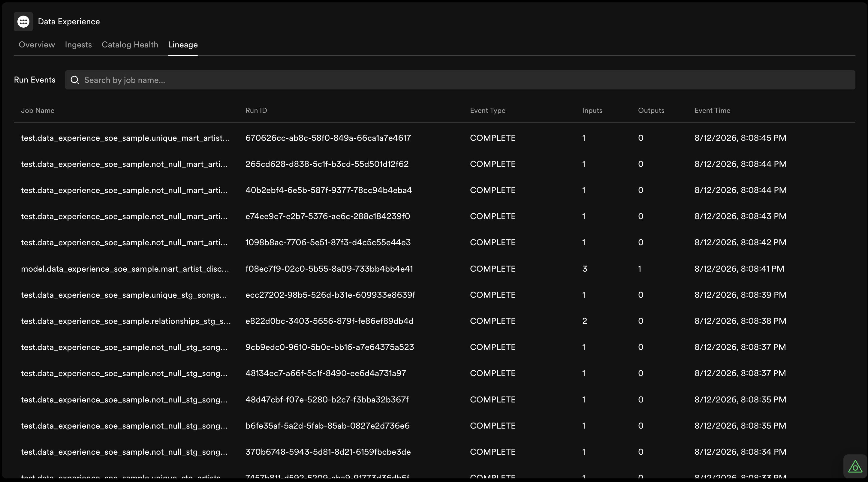Click the Event Time column header

(712, 110)
